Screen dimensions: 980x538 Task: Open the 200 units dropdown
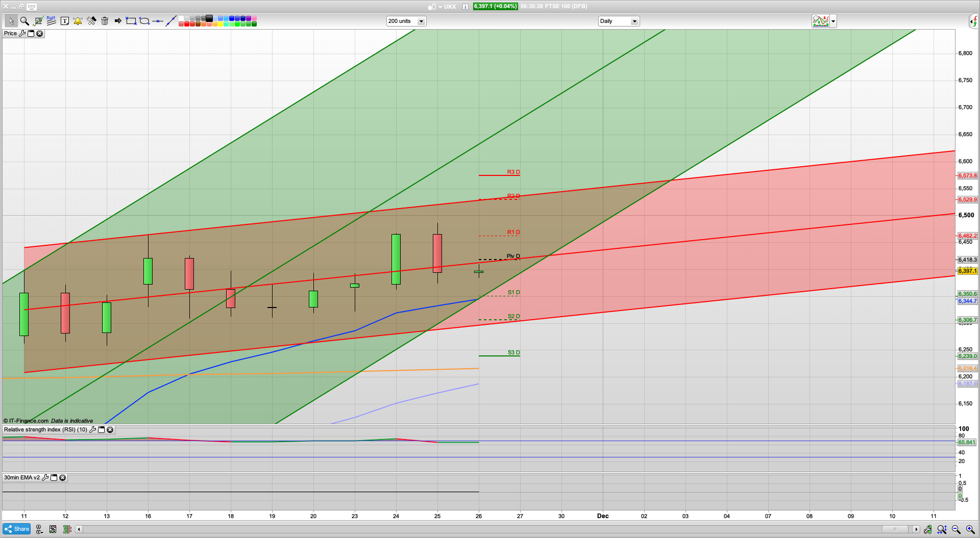pos(421,21)
